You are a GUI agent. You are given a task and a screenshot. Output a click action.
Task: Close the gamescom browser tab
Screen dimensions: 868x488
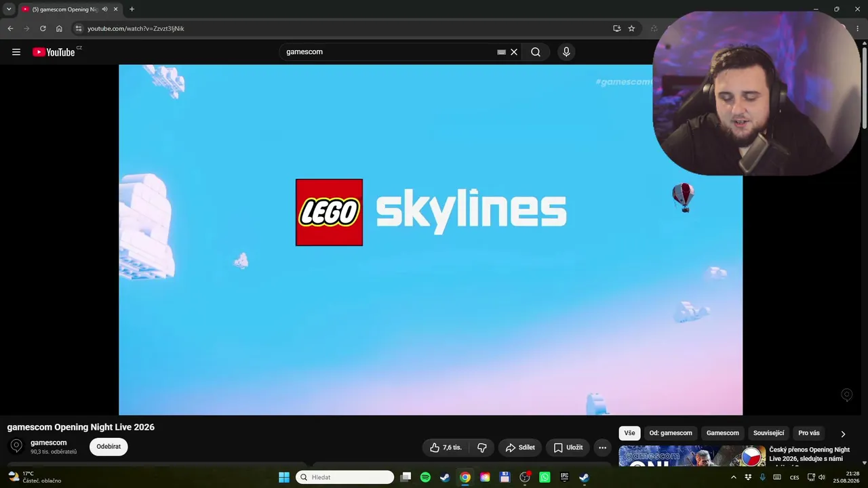pyautogui.click(x=116, y=9)
